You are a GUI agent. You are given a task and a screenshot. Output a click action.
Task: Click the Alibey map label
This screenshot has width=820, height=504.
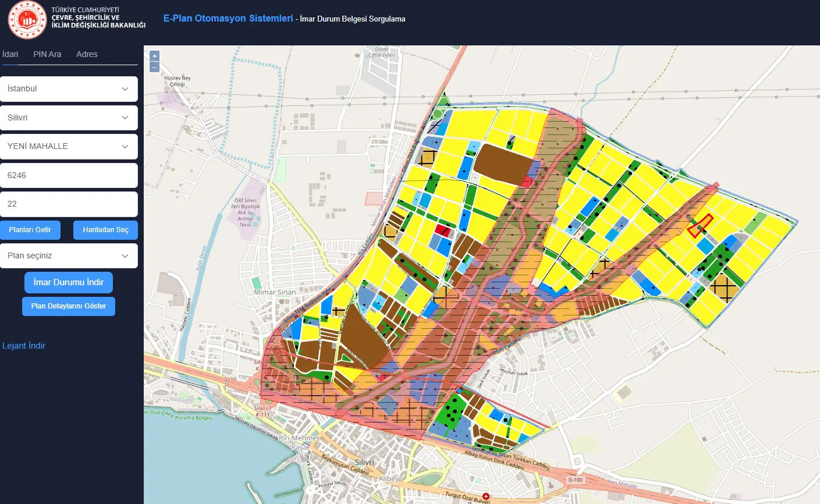389,479
